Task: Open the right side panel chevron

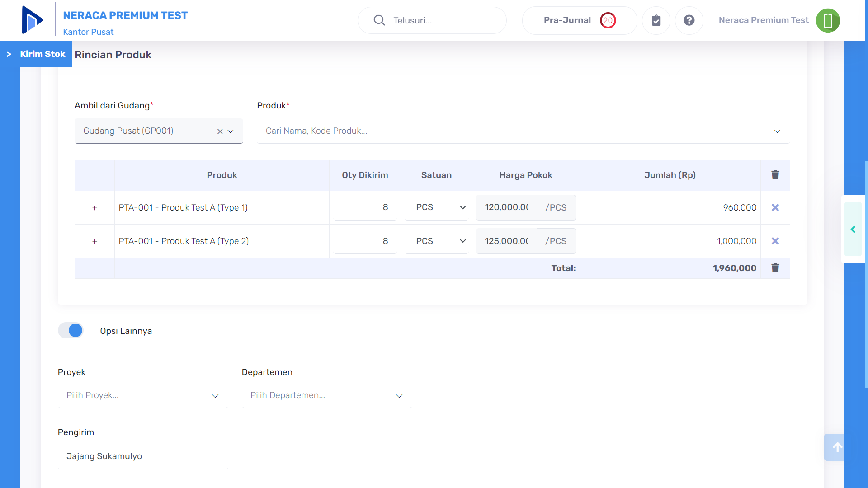Action: click(853, 230)
